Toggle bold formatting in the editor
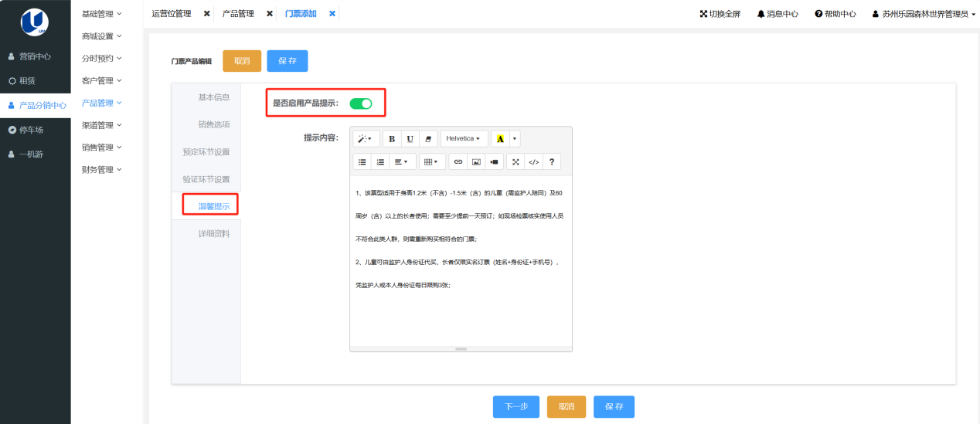The height and width of the screenshot is (424, 980). pyautogui.click(x=392, y=139)
